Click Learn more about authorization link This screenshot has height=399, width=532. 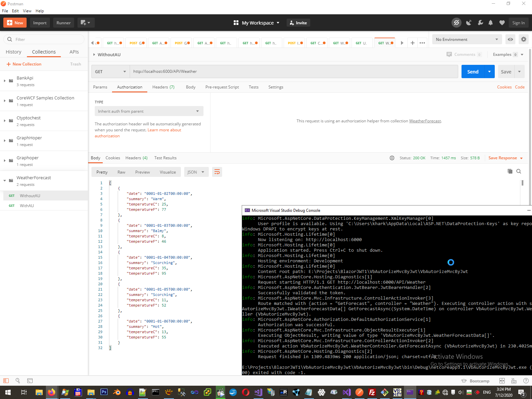138,133
